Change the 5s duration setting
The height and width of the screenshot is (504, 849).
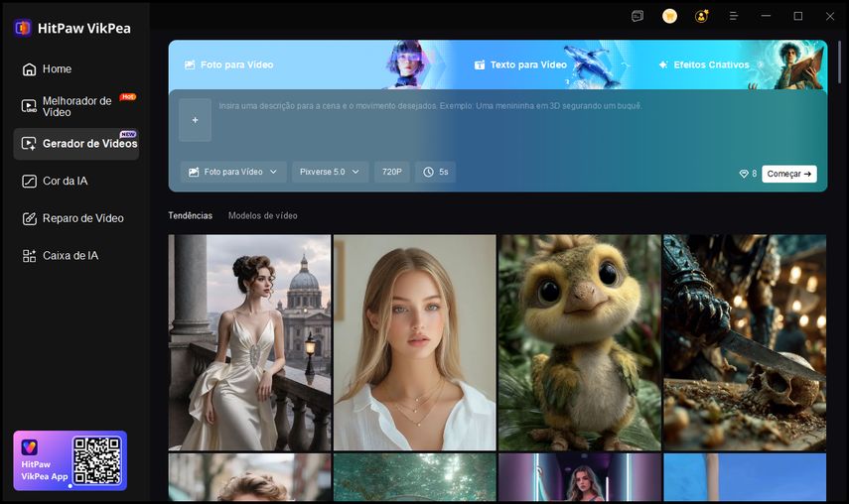(436, 172)
